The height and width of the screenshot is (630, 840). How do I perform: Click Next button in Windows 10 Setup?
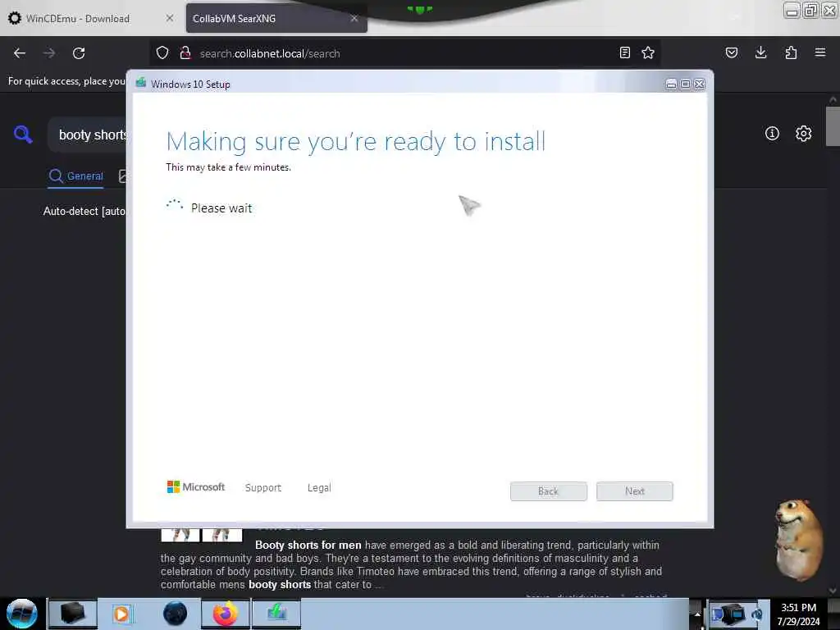[x=635, y=491]
